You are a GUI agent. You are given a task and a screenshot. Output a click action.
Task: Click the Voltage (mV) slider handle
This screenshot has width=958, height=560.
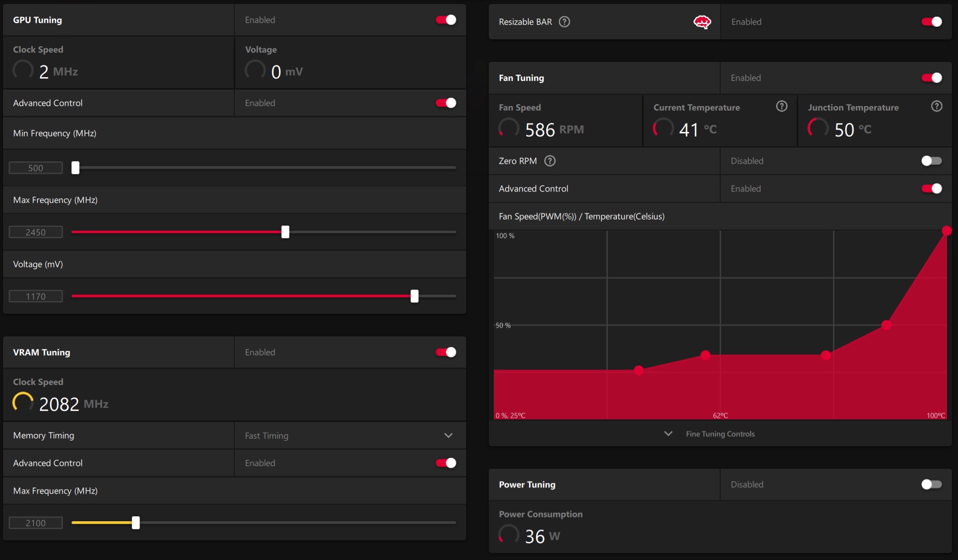pos(414,296)
